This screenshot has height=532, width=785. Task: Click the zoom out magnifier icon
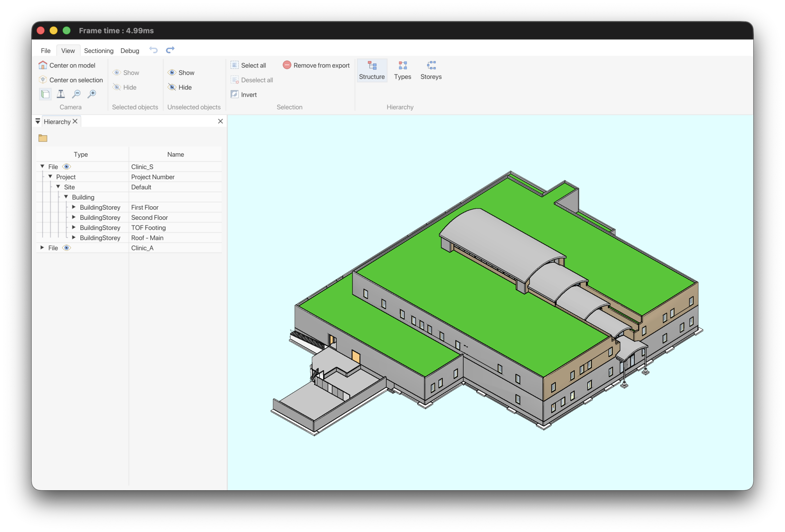coord(76,94)
